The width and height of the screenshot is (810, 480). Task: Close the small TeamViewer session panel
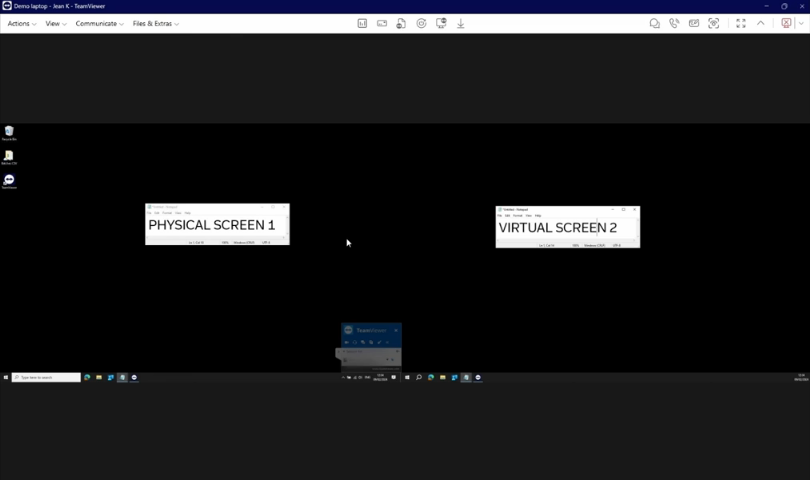pyautogui.click(x=396, y=330)
